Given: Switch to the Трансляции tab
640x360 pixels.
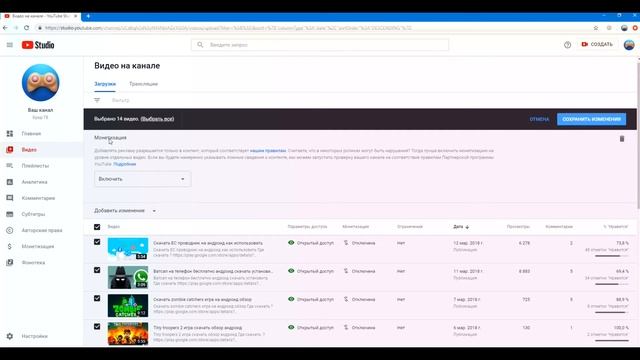Looking at the screenshot, I should click(x=143, y=84).
